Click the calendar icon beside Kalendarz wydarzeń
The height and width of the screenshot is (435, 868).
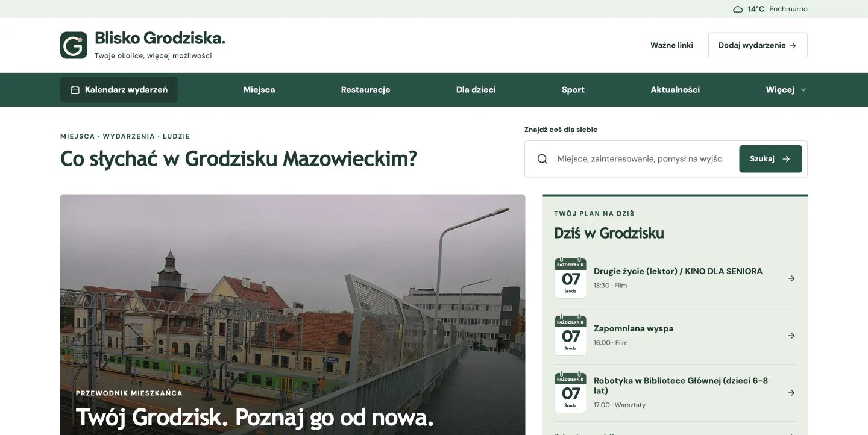click(x=75, y=90)
